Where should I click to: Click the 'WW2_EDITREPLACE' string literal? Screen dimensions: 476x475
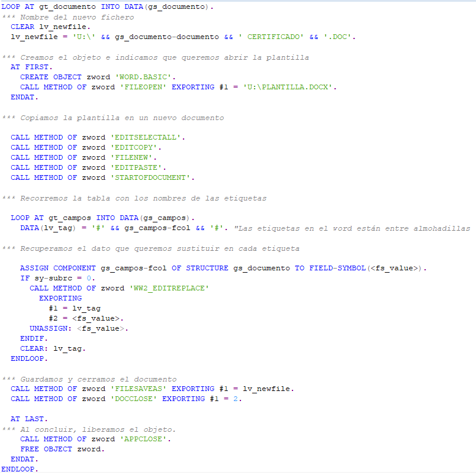pos(169,288)
